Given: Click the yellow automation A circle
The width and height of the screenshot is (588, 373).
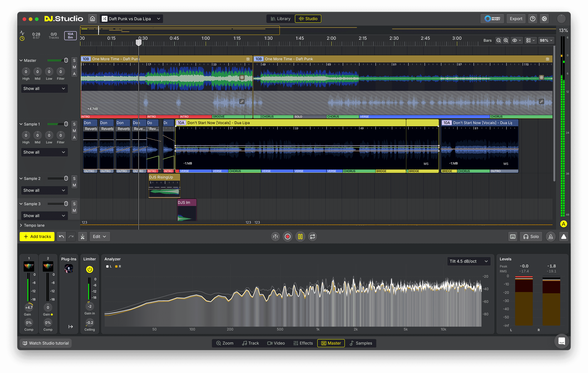Looking at the screenshot, I should click(x=563, y=224).
